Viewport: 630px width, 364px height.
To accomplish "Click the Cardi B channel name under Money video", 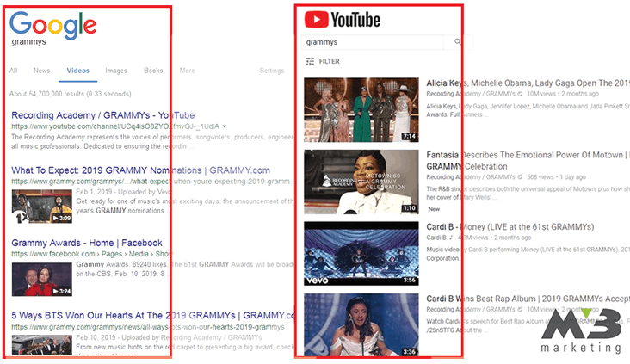I will tap(436, 238).
